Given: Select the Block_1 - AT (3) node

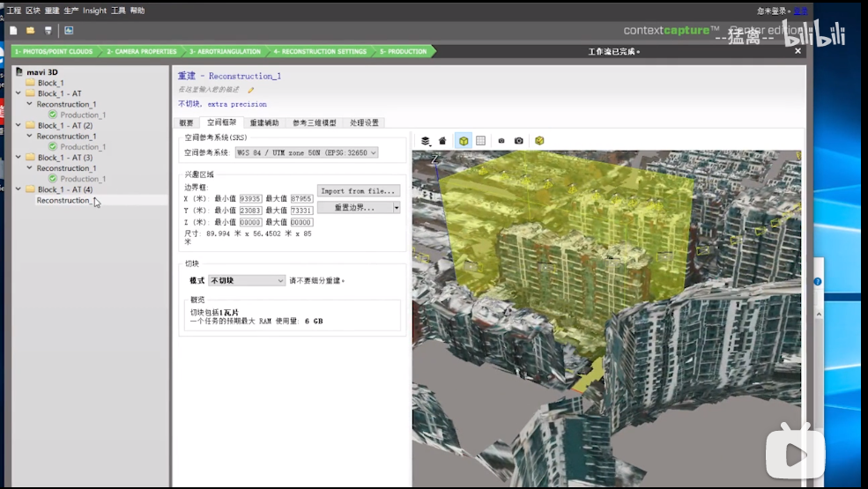Looking at the screenshot, I should tap(64, 158).
